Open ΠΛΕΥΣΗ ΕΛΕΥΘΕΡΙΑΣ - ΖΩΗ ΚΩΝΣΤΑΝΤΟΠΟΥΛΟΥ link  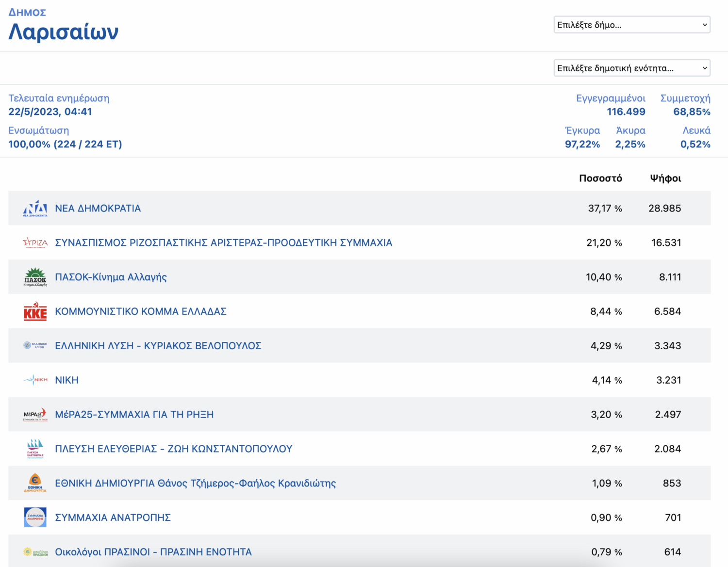(174, 449)
